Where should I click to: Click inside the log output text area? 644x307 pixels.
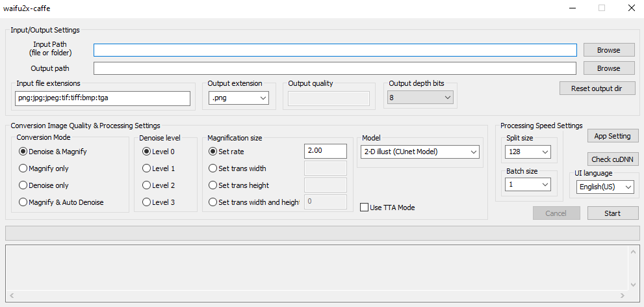pos(317,268)
